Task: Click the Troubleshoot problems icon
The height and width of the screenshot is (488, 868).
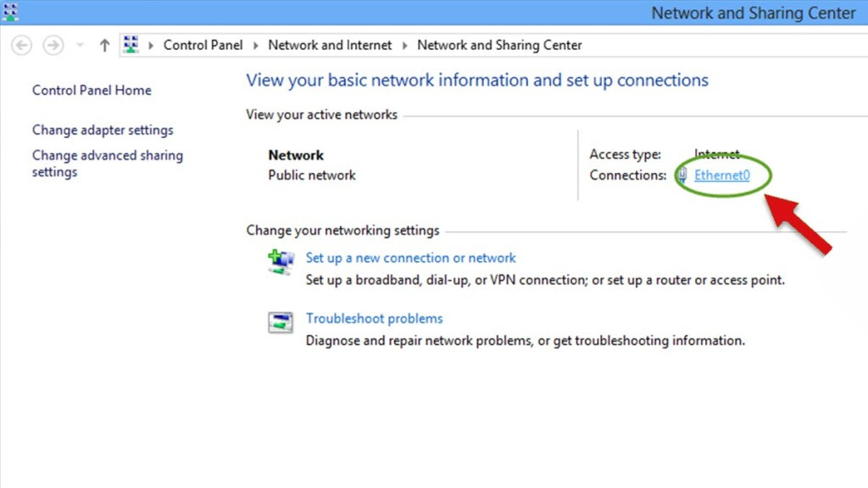Action: (x=281, y=323)
